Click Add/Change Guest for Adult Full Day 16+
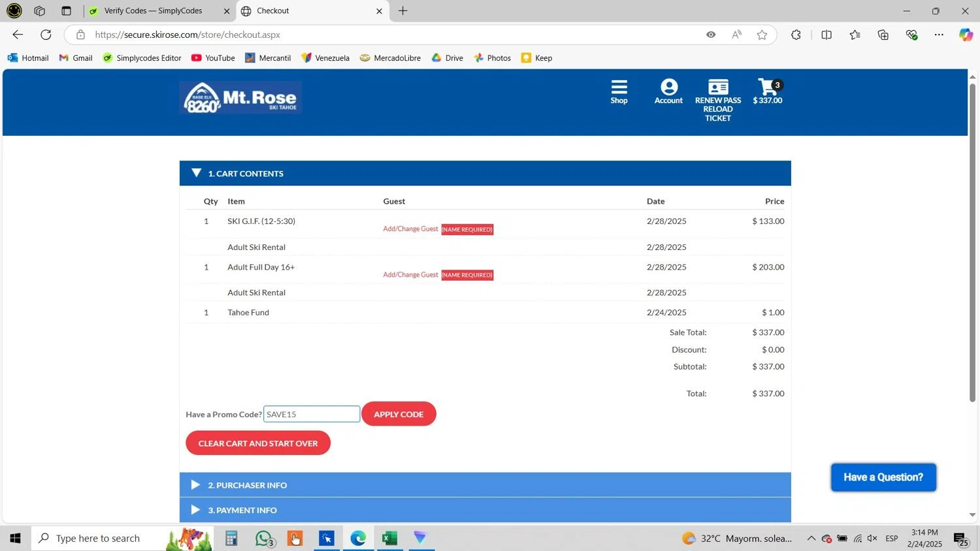 (x=410, y=275)
